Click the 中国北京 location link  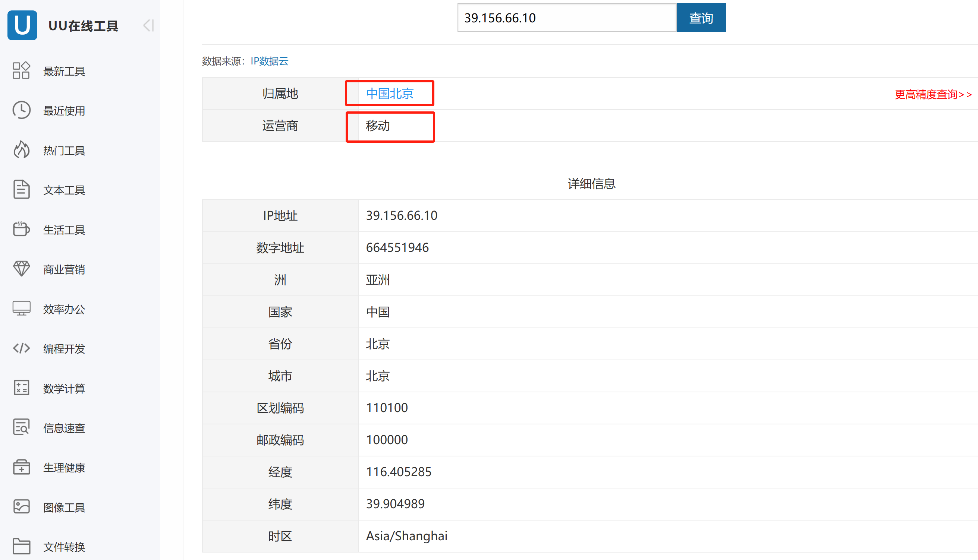click(x=390, y=94)
